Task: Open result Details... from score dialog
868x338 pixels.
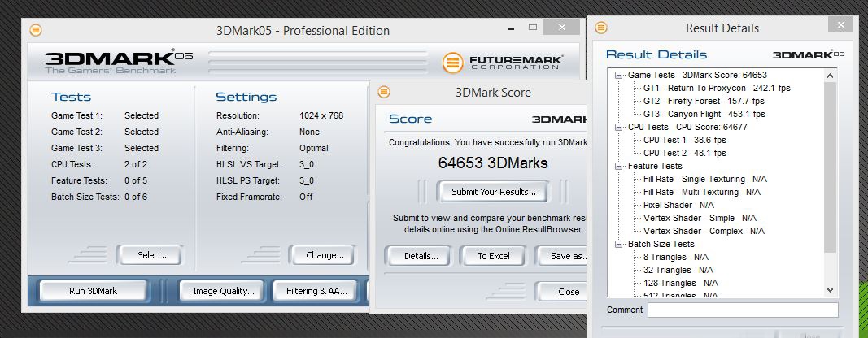Action: [421, 256]
